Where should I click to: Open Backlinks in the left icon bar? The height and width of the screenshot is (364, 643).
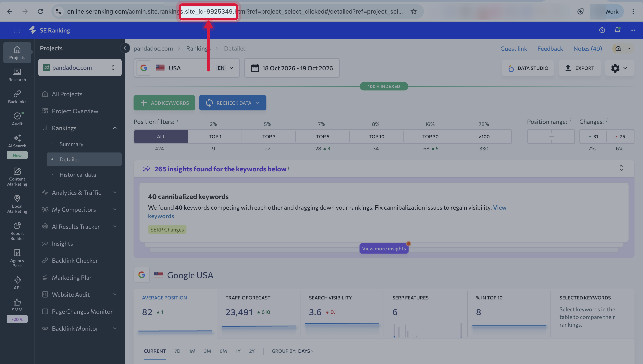tap(17, 97)
